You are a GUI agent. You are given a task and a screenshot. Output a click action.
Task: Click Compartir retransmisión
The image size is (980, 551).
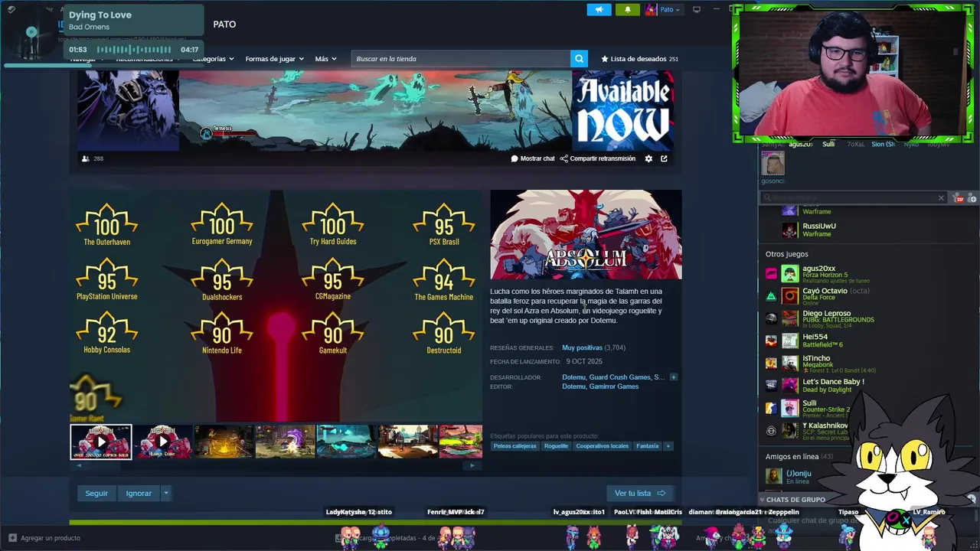point(603,158)
